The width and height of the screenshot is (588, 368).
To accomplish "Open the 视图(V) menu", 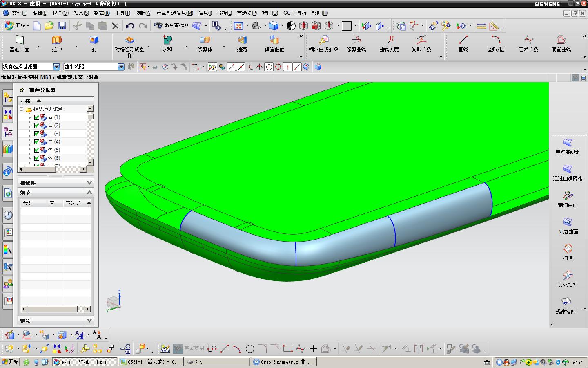I will click(60, 13).
